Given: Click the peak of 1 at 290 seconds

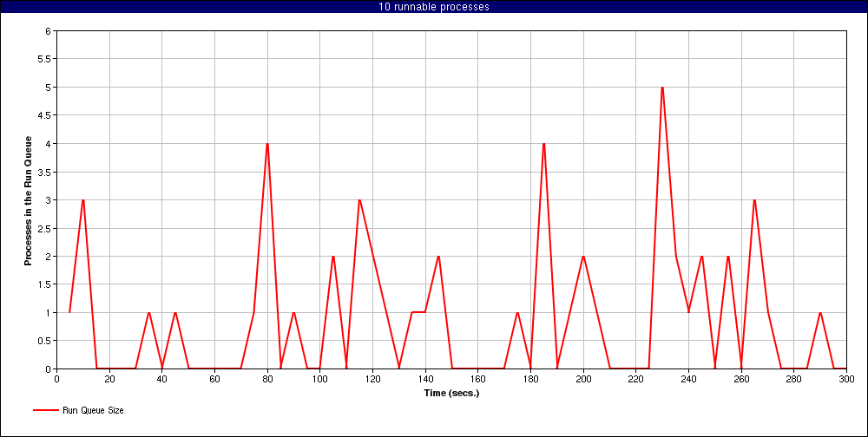Looking at the screenshot, I should pos(820,312).
